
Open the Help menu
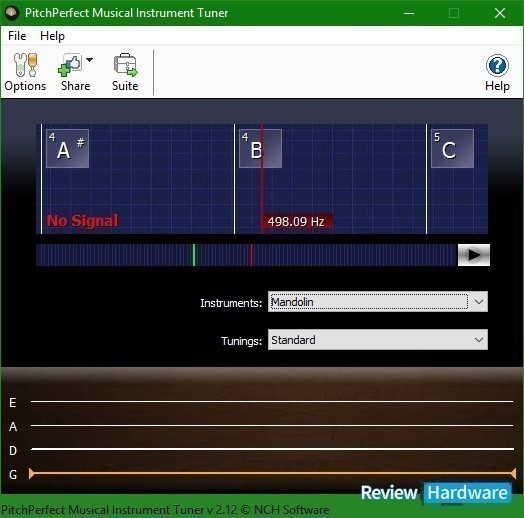[x=52, y=36]
